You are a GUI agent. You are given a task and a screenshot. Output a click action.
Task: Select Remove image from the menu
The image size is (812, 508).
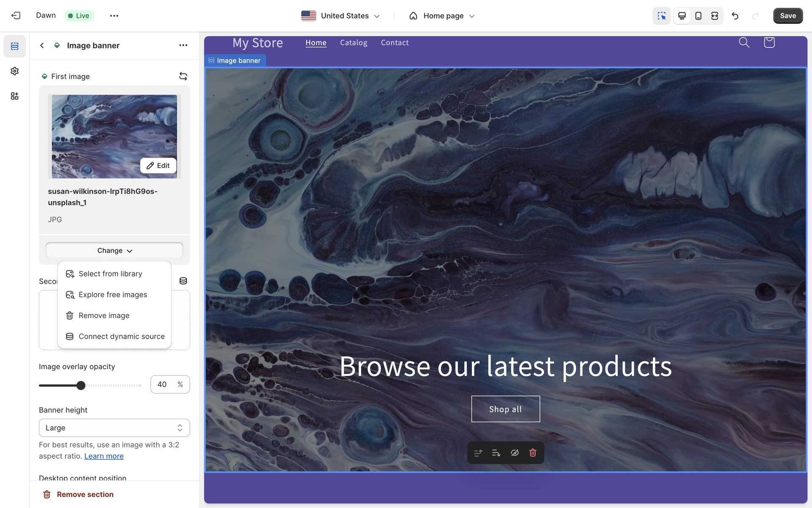[104, 315]
